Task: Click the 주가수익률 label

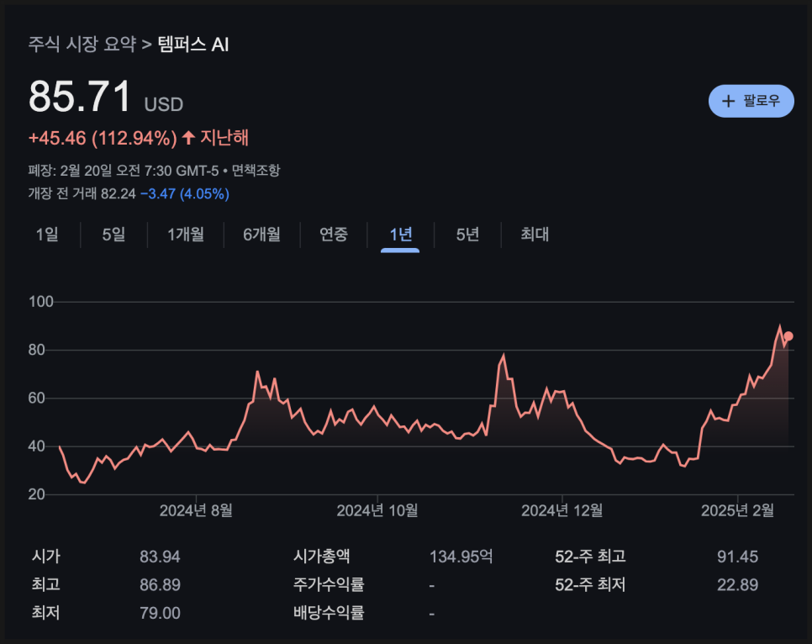Action: [329, 584]
